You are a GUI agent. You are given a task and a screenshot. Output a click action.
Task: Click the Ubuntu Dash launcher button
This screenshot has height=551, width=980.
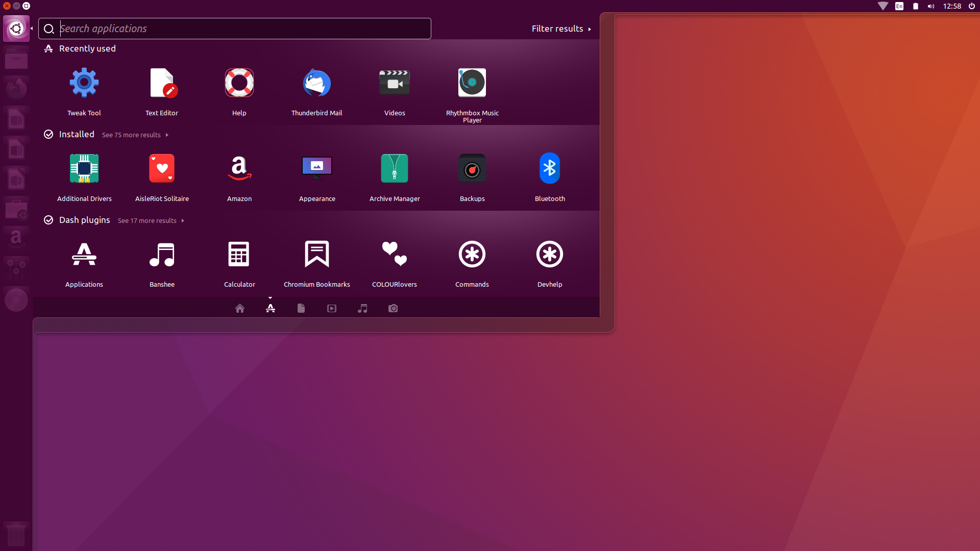pyautogui.click(x=16, y=29)
